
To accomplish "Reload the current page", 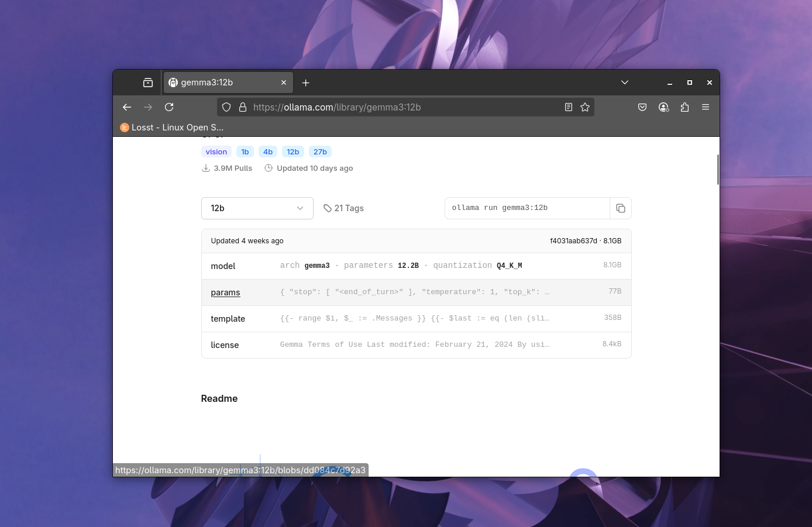I will click(169, 107).
